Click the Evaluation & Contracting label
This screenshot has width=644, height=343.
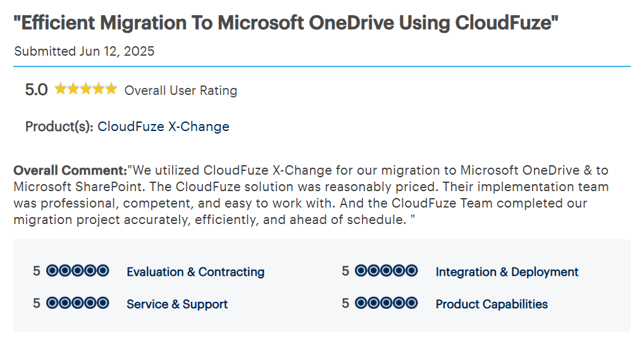point(195,272)
